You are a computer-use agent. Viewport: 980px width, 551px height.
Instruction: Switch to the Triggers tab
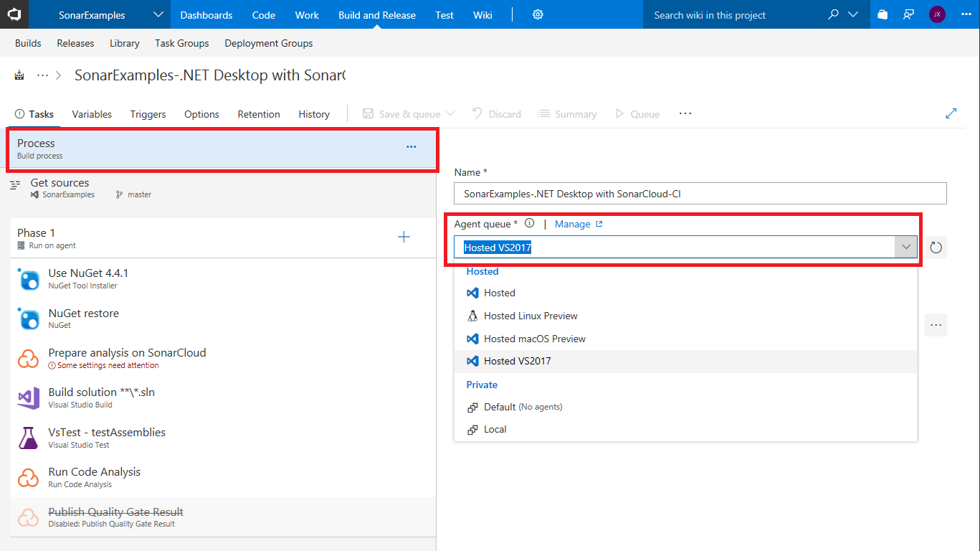tap(148, 114)
